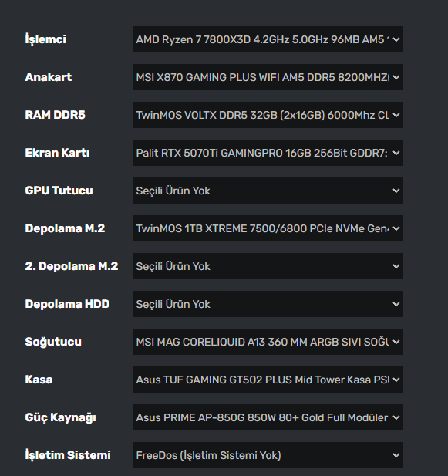Click the RAM DDR5 label

56,115
